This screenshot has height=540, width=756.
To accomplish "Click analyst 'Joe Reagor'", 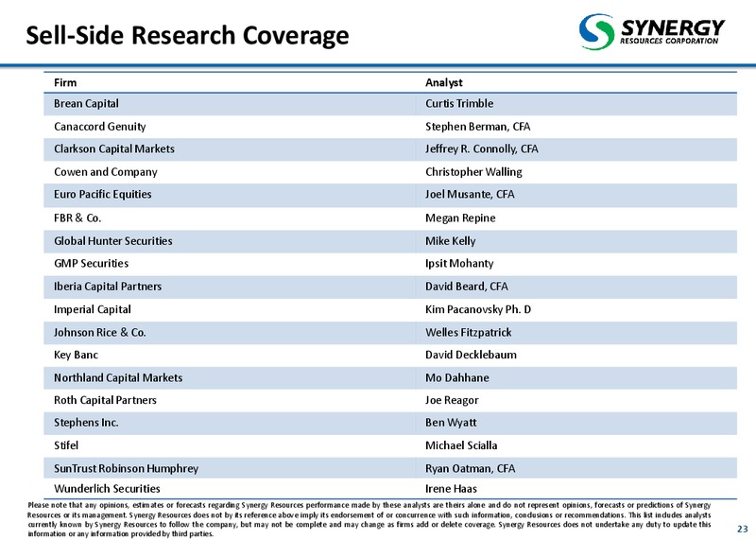I will click(x=452, y=401).
